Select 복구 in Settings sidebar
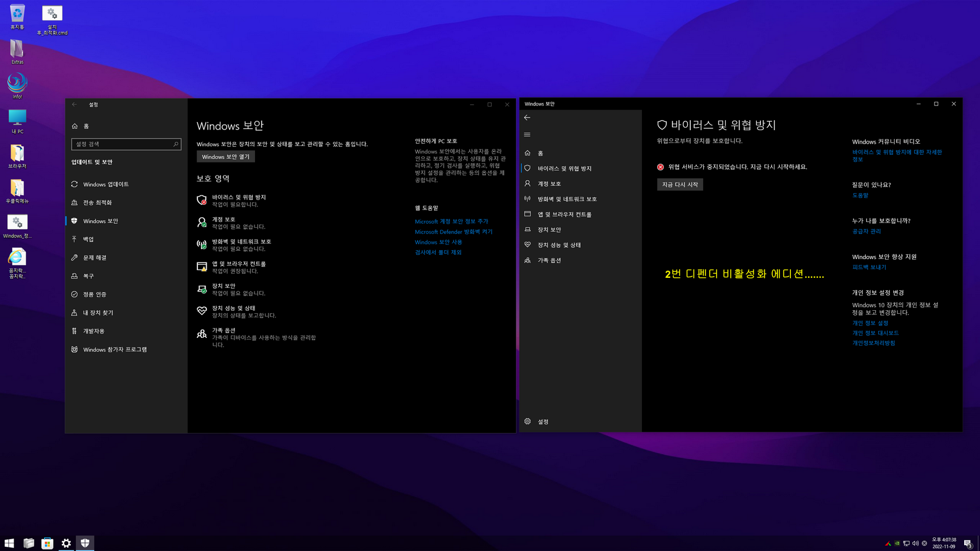The height and width of the screenshot is (551, 980). click(126, 276)
